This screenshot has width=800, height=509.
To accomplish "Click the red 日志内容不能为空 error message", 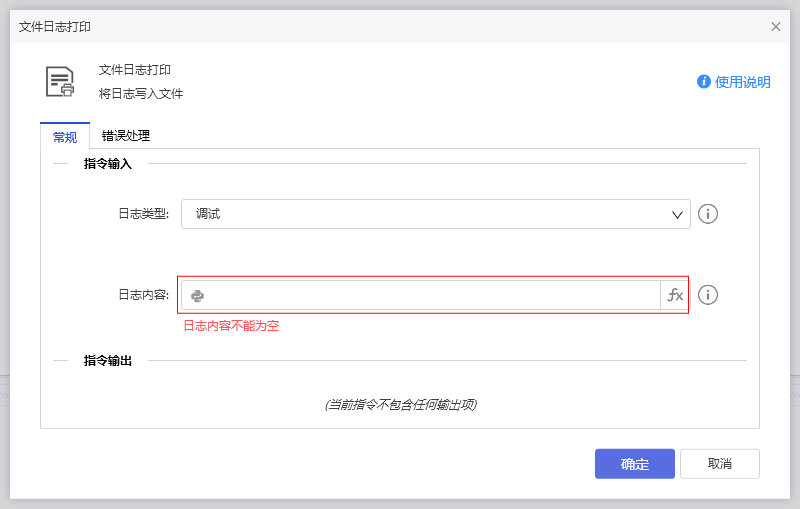I will (x=231, y=326).
